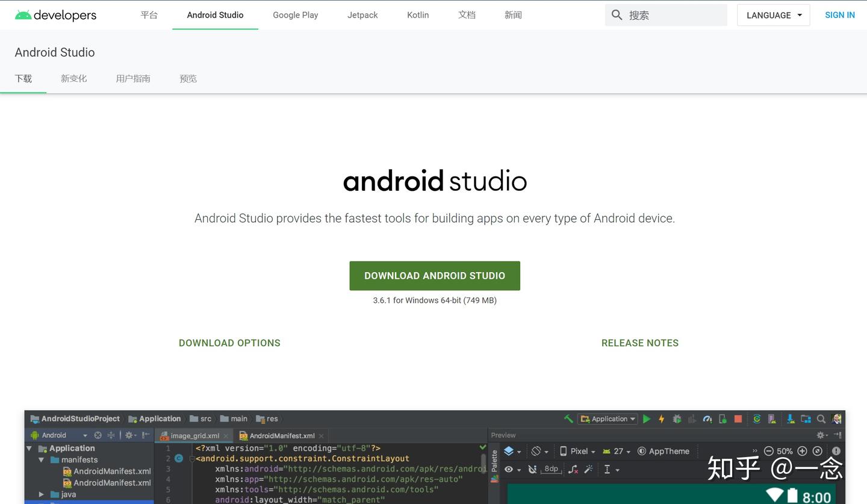Open the LANGUAGE dropdown
The height and width of the screenshot is (504, 867).
tap(773, 15)
